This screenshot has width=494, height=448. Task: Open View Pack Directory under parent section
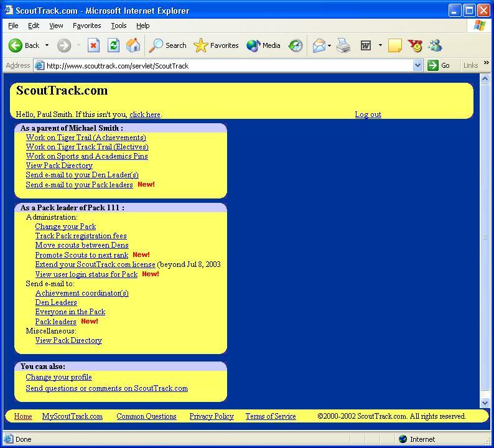[x=59, y=166]
